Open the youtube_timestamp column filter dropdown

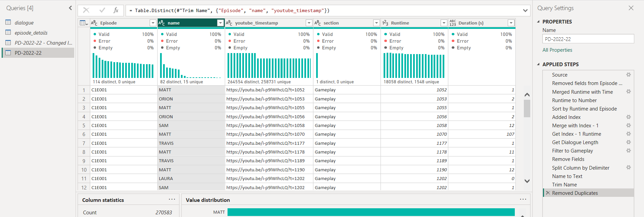(309, 23)
